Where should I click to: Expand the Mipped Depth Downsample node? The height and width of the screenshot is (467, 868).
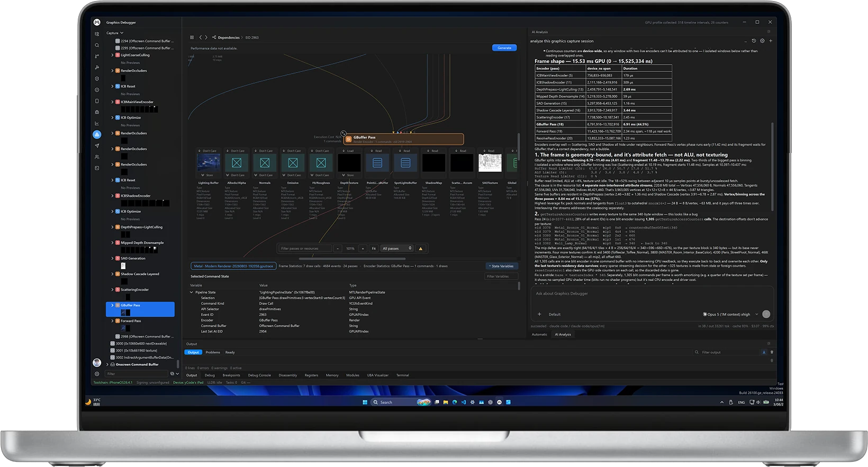click(x=112, y=243)
